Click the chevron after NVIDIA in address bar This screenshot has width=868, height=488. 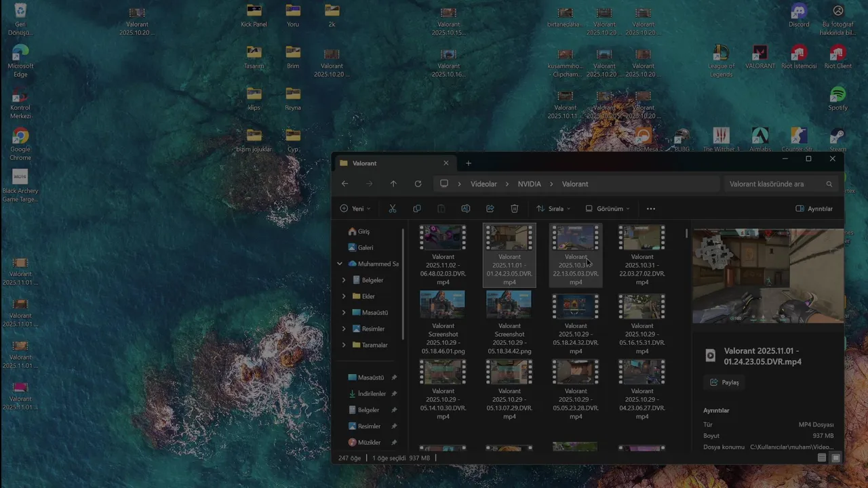click(551, 184)
